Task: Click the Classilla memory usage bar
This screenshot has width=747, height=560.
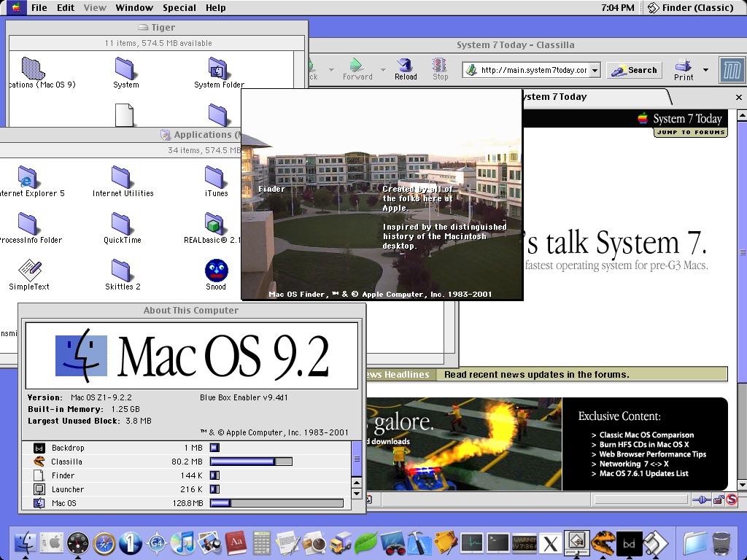Action: [251, 462]
